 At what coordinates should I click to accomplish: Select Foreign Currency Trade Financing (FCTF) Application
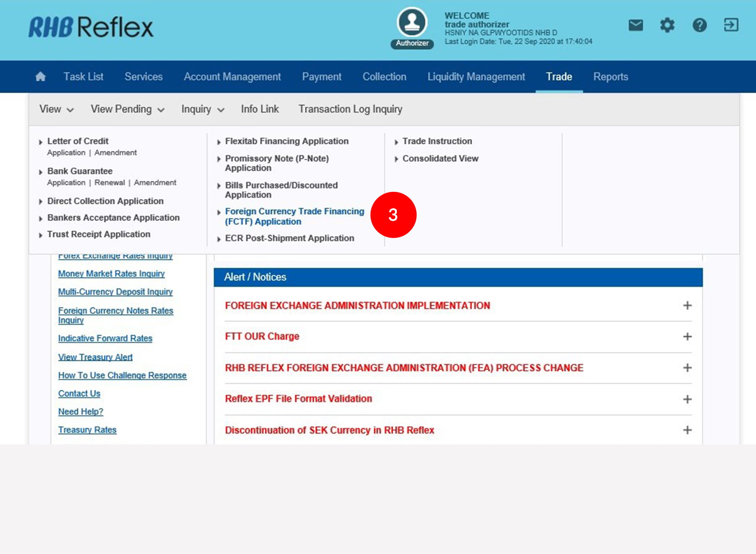pyautogui.click(x=294, y=216)
